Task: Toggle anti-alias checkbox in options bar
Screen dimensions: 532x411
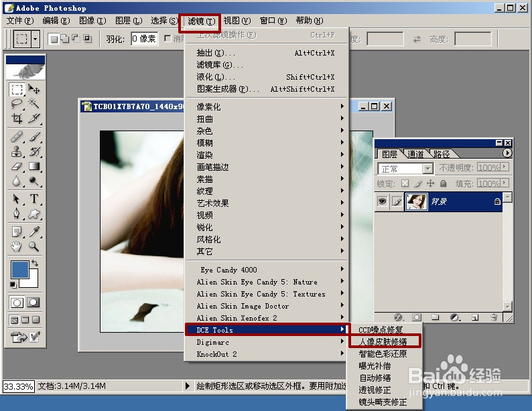Action: (x=168, y=39)
